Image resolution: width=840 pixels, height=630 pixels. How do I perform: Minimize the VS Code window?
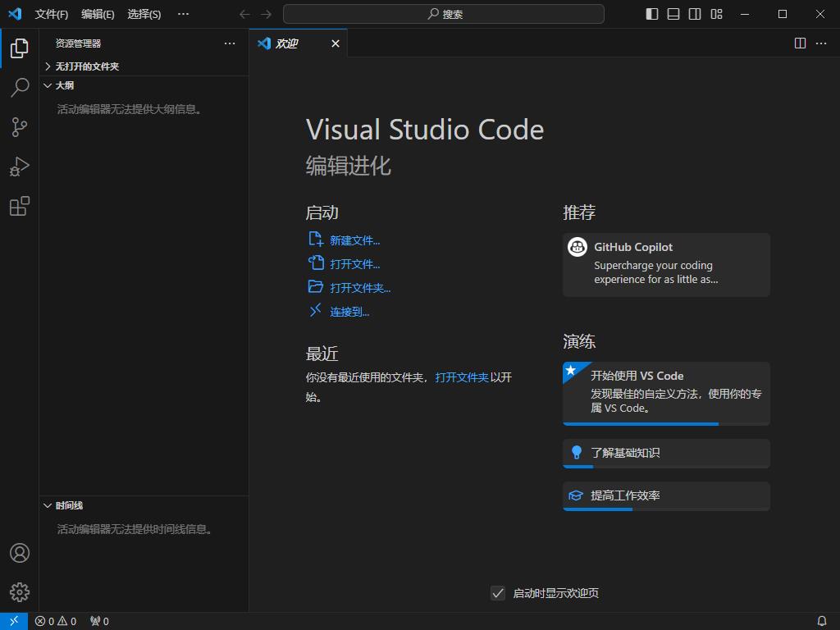point(745,14)
